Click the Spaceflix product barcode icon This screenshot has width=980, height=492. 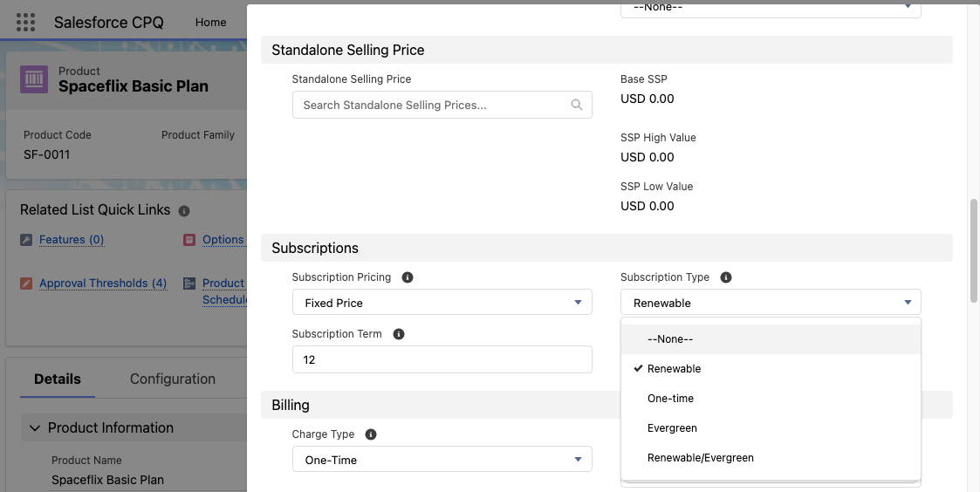[x=34, y=79]
